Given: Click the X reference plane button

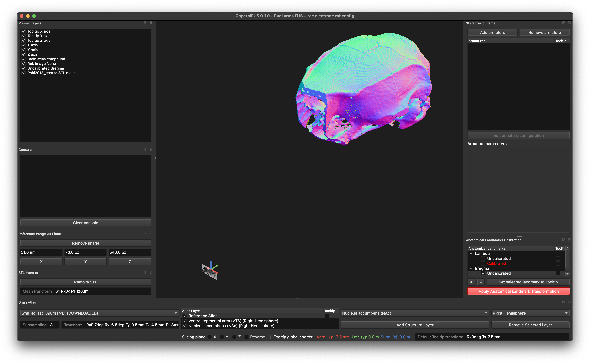Looking at the screenshot, I should pos(41,262).
